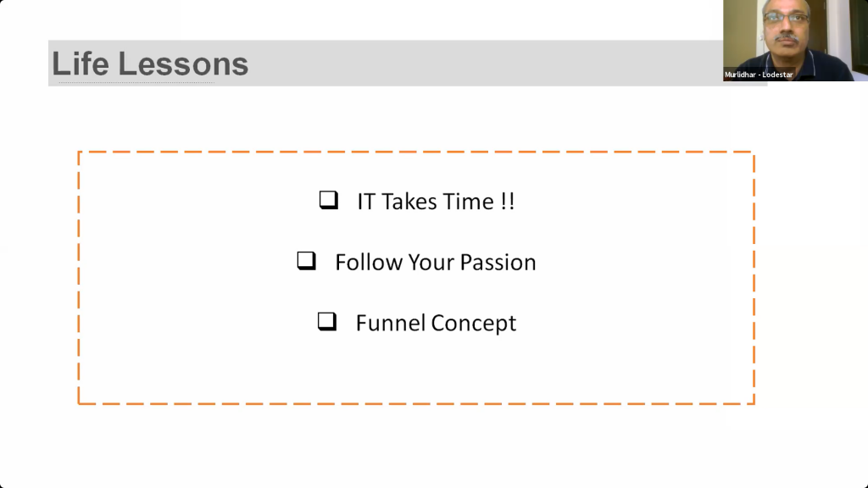Screen dimensions: 868x488
Task: Select the Murlidhar - Lodestar name label
Action: click(x=759, y=75)
